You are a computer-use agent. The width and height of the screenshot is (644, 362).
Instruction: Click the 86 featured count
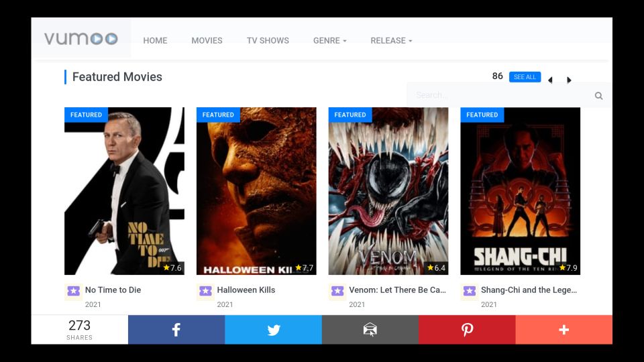pyautogui.click(x=497, y=76)
